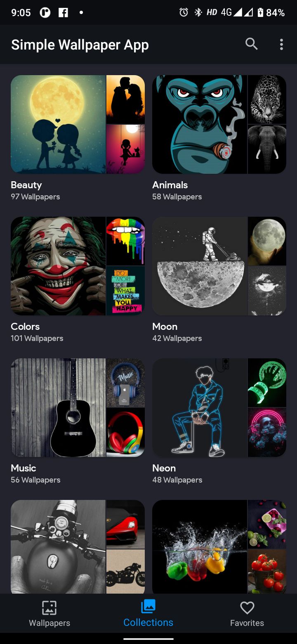Image resolution: width=297 pixels, height=644 pixels.
Task: Open the Moon collection astronaut thumbnail
Action: [x=200, y=266]
